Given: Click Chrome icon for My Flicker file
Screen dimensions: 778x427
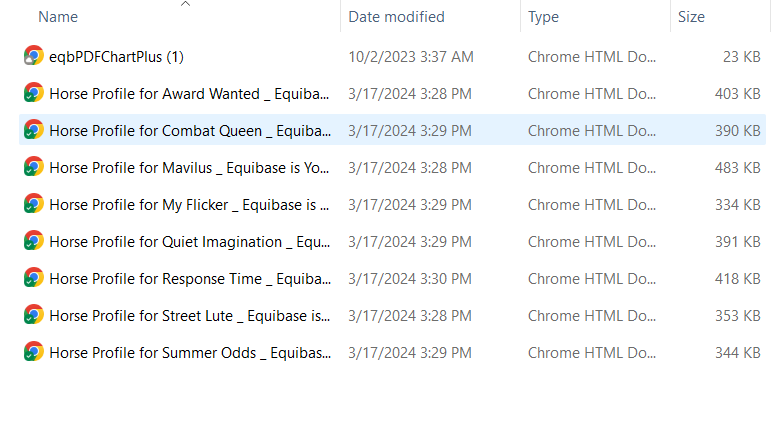Looking at the screenshot, I should pyautogui.click(x=33, y=205).
